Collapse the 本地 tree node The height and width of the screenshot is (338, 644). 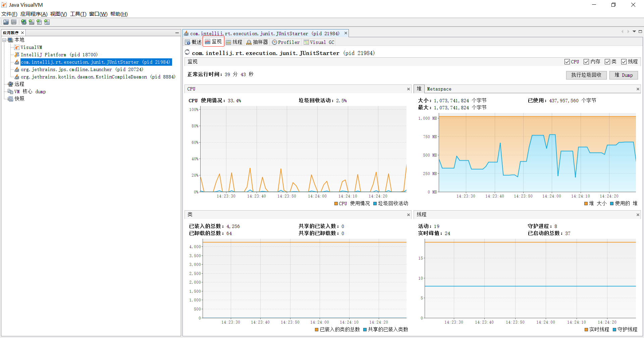(4, 40)
